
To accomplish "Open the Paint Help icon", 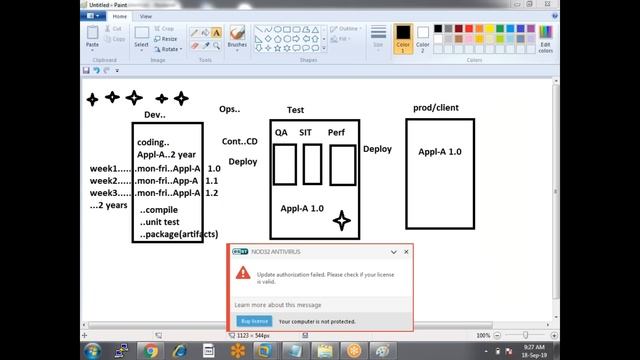I will point(555,16).
